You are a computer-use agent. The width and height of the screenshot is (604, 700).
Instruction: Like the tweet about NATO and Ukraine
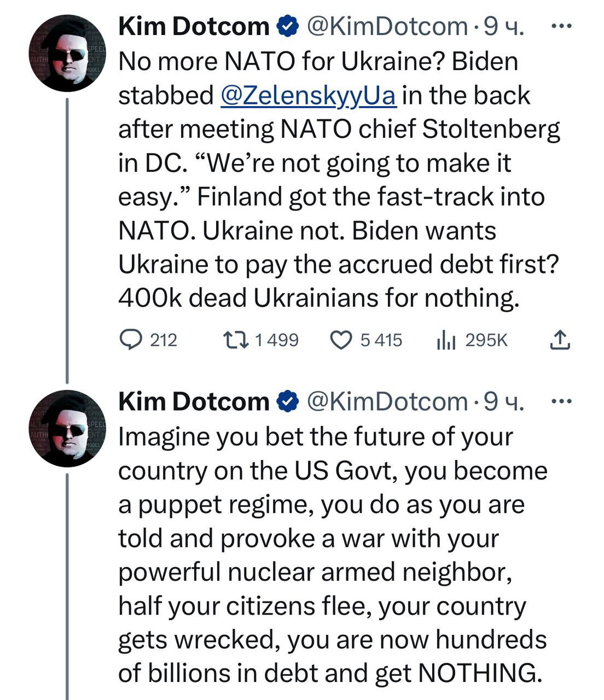pos(341,340)
